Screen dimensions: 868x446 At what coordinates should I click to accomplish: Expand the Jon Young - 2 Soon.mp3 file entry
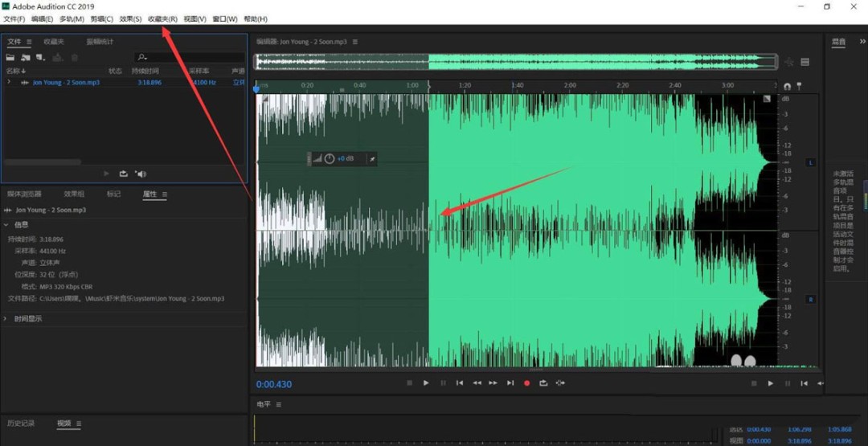tap(9, 82)
